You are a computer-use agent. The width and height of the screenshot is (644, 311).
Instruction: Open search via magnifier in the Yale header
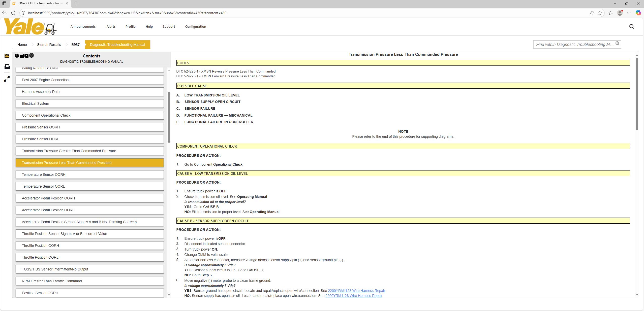pos(631,26)
